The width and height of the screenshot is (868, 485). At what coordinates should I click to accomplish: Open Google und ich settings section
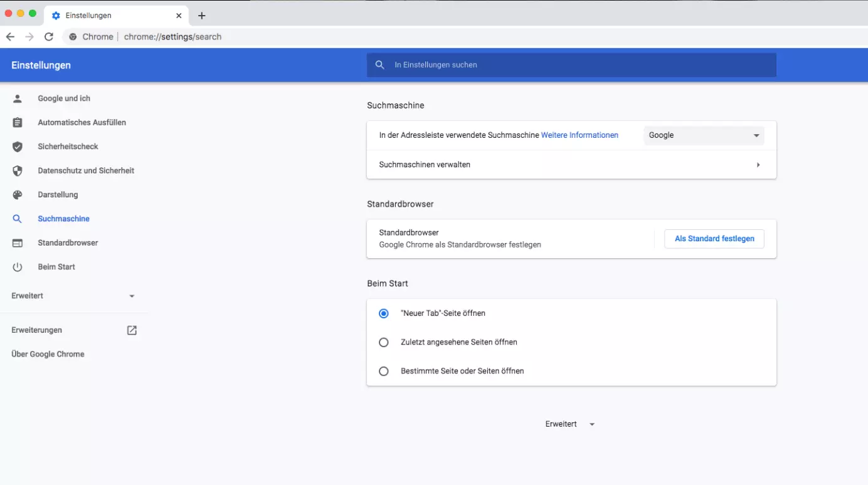(64, 98)
